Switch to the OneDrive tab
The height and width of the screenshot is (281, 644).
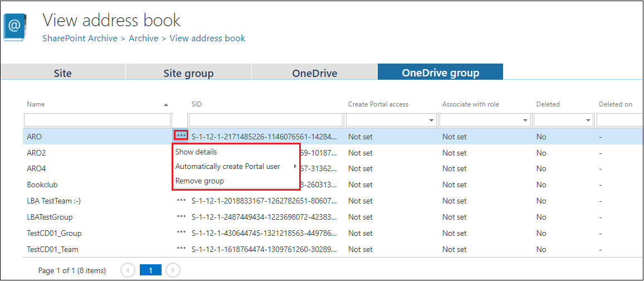(x=314, y=73)
